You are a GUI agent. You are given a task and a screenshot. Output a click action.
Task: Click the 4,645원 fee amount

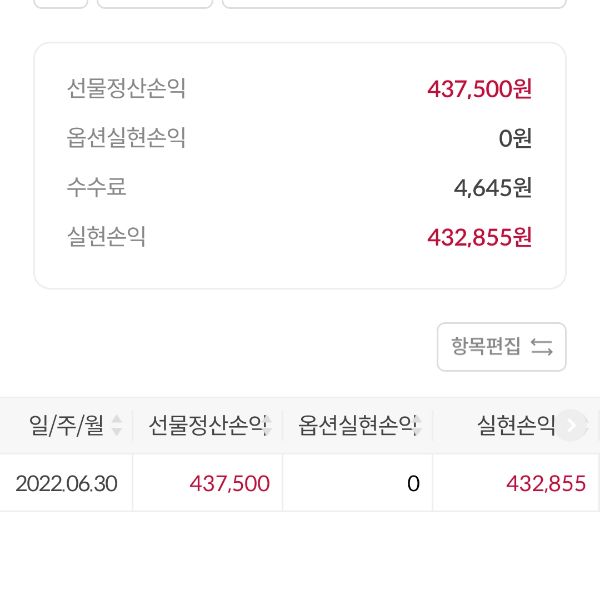(x=492, y=187)
